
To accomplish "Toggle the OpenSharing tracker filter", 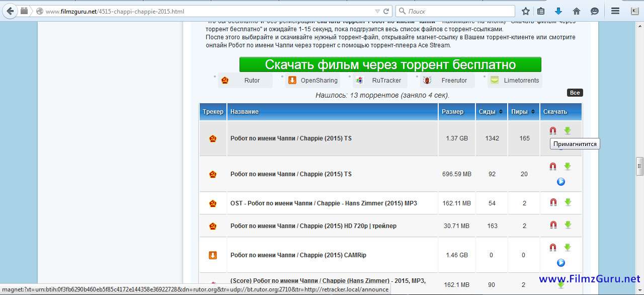I will pyautogui.click(x=312, y=81).
